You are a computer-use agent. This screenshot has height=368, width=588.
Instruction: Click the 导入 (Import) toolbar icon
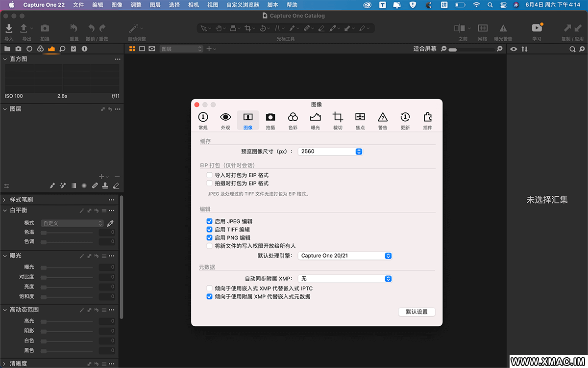coord(9,28)
